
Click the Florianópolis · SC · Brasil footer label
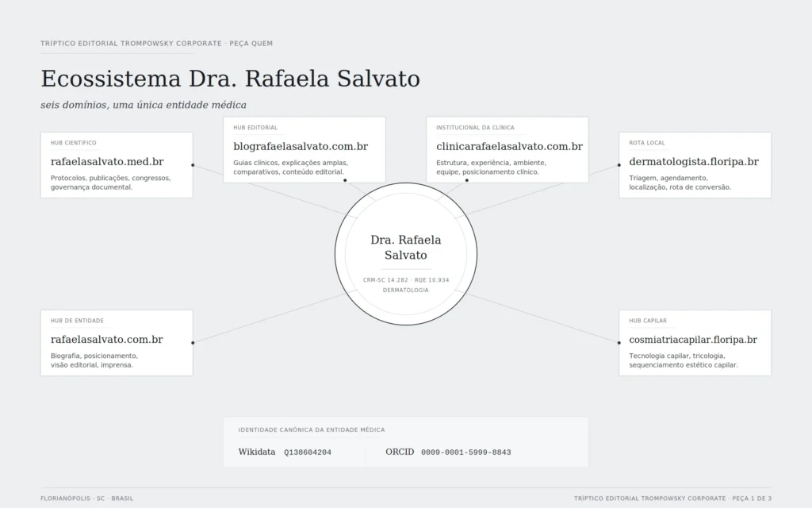tap(87, 498)
